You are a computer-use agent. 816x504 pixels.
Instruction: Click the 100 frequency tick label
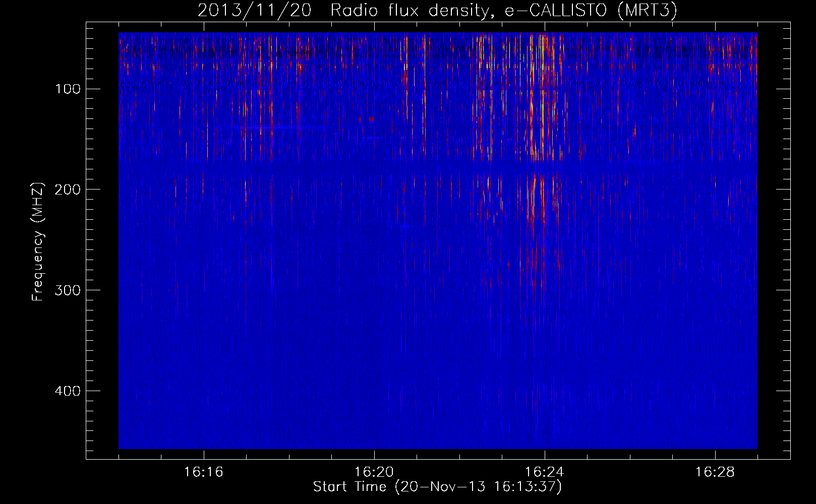68,89
